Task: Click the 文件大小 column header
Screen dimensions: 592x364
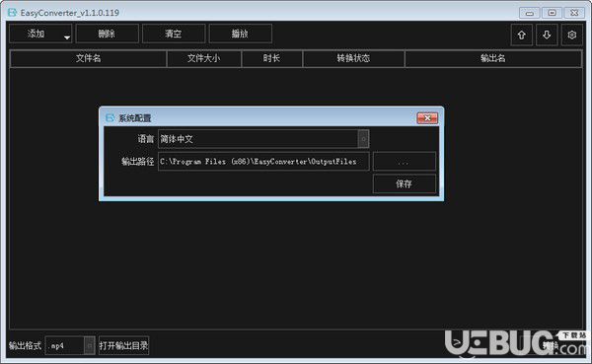Action: [204, 58]
